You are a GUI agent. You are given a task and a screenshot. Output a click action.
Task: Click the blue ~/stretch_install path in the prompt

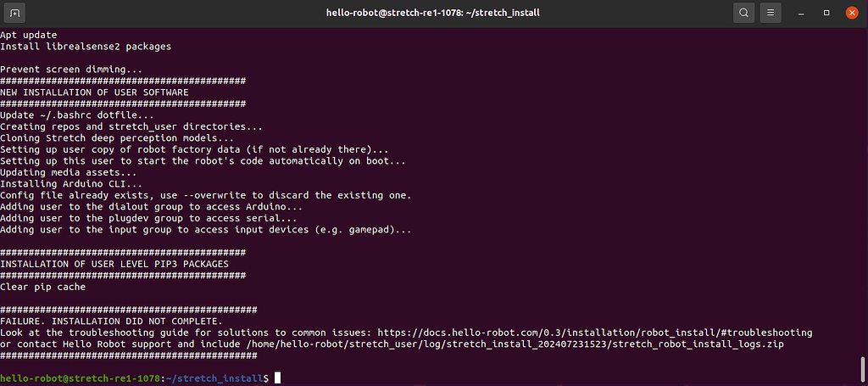tap(214, 379)
